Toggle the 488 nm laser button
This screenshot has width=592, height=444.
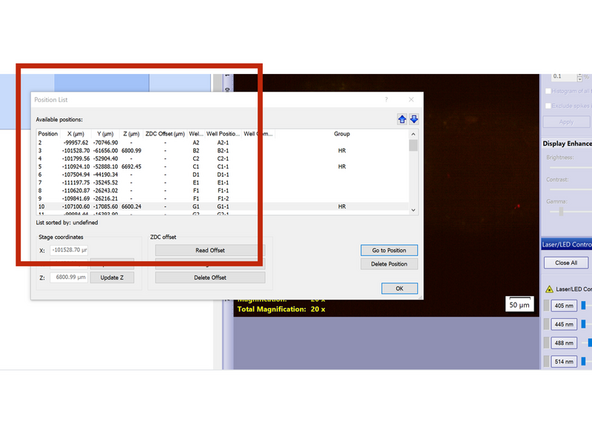point(564,343)
